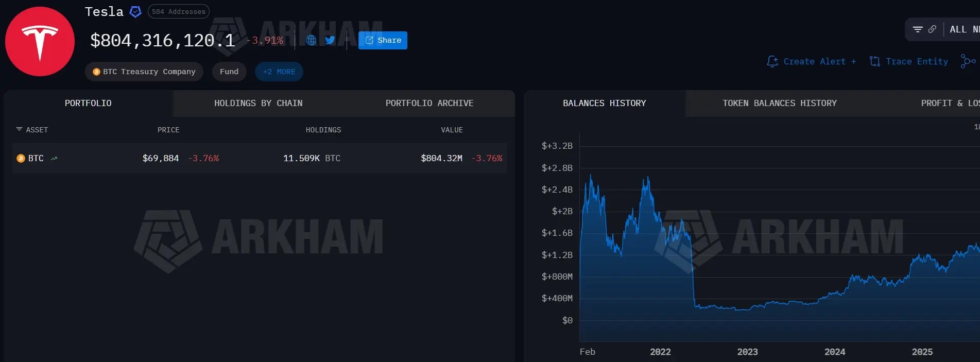Screen dimensions: 980x362
Task: Click the Tesla logo avatar
Action: coord(40,42)
